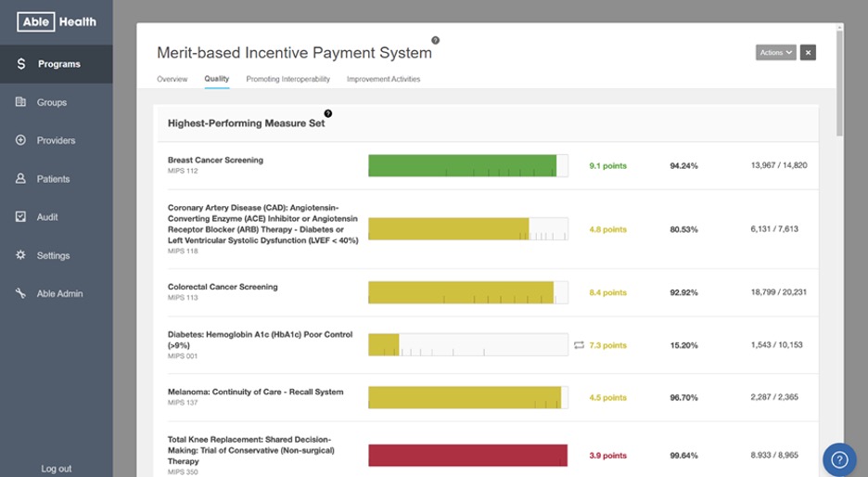The height and width of the screenshot is (477, 868).
Task: Click the Patients person icon
Action: [20, 178]
